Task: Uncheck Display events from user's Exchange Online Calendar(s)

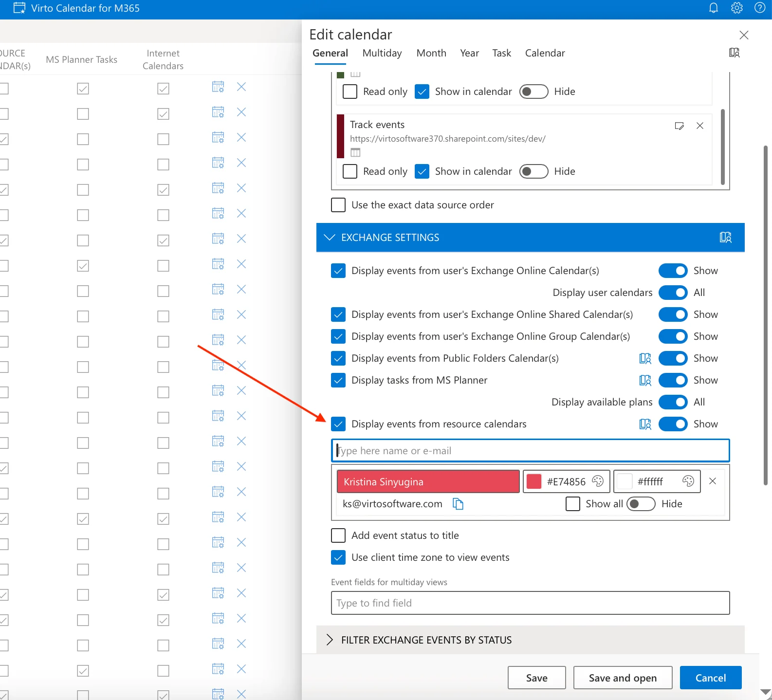Action: [338, 271]
